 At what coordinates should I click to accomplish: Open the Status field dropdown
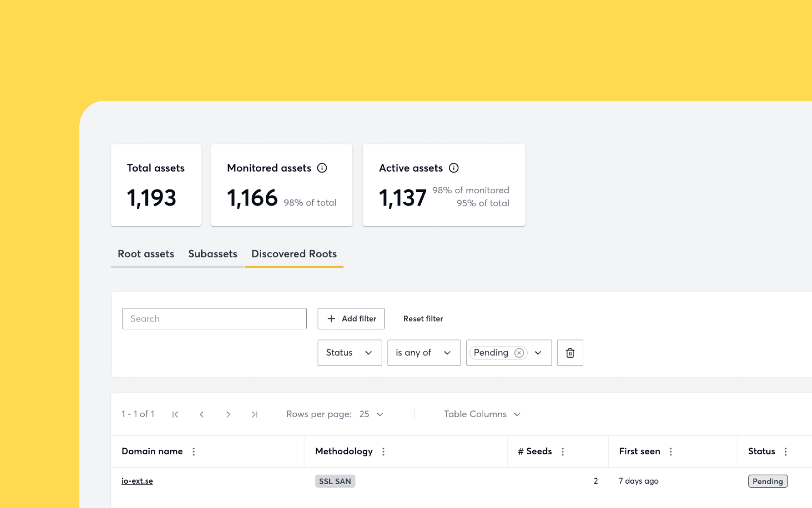(350, 353)
